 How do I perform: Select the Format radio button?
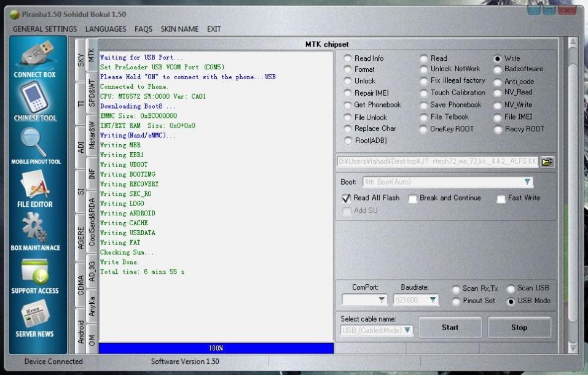348,70
